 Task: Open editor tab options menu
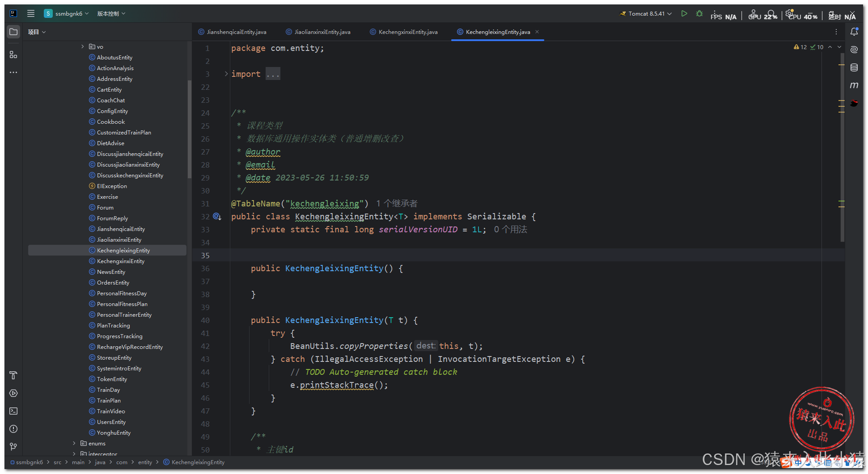pos(836,32)
